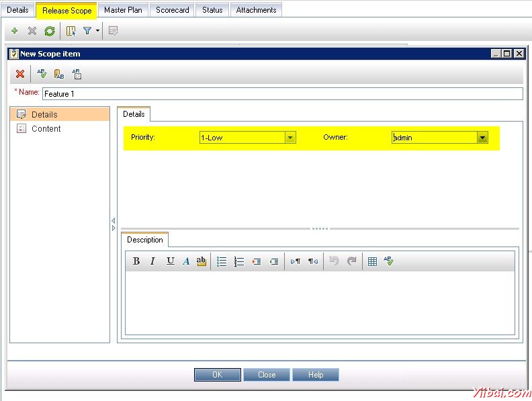This screenshot has height=401, width=532.
Task: Toggle underline formatting in Description
Action: (170, 261)
